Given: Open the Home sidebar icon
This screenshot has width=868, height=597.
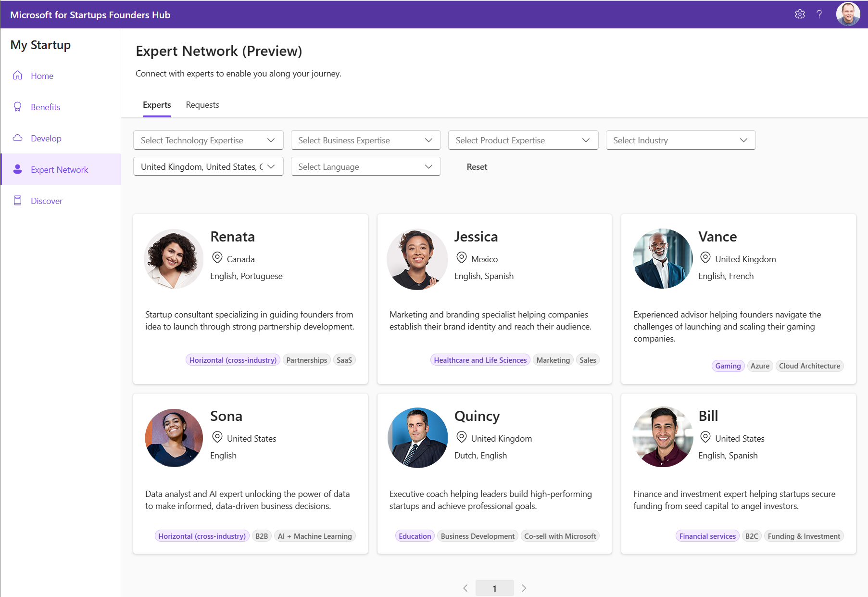Looking at the screenshot, I should click(x=17, y=76).
